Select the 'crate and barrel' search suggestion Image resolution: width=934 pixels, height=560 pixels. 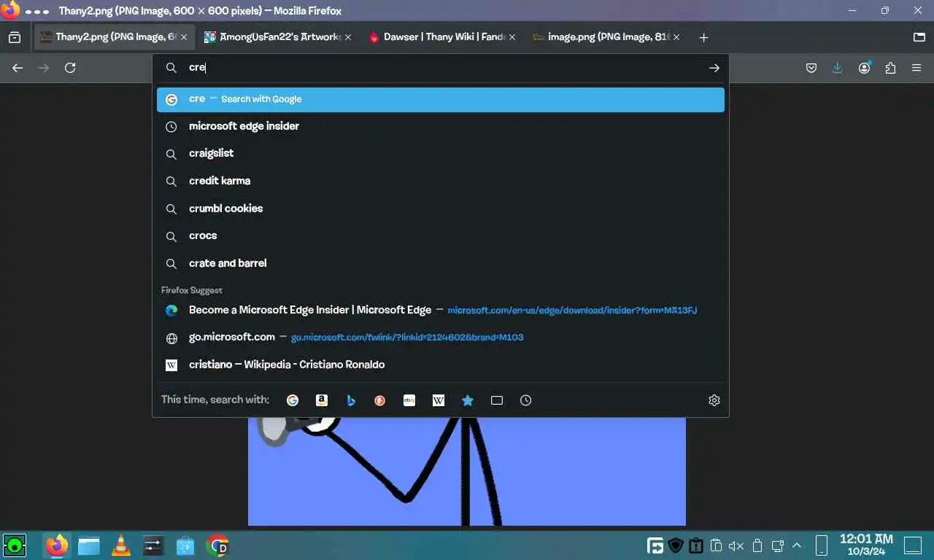[441, 263]
